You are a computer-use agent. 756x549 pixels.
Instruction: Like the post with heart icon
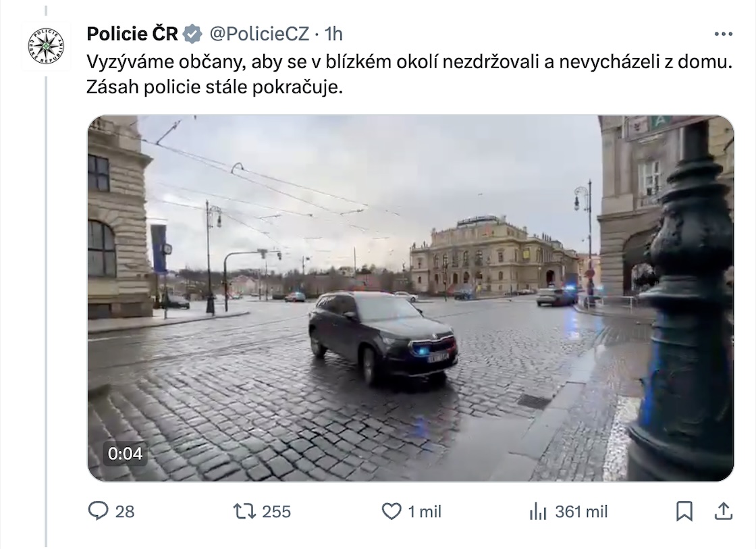pyautogui.click(x=391, y=511)
